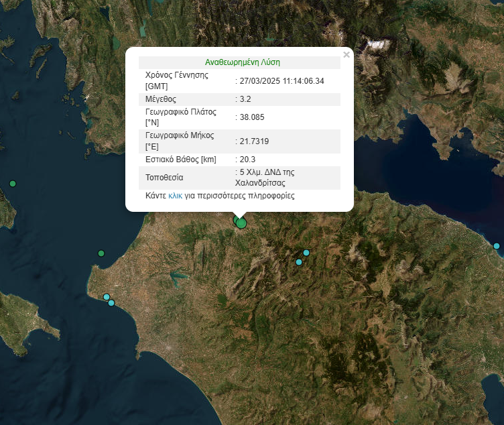The image size is (504, 425).
Task: Click the 'Μέγεθος' row label
Action: click(x=161, y=99)
